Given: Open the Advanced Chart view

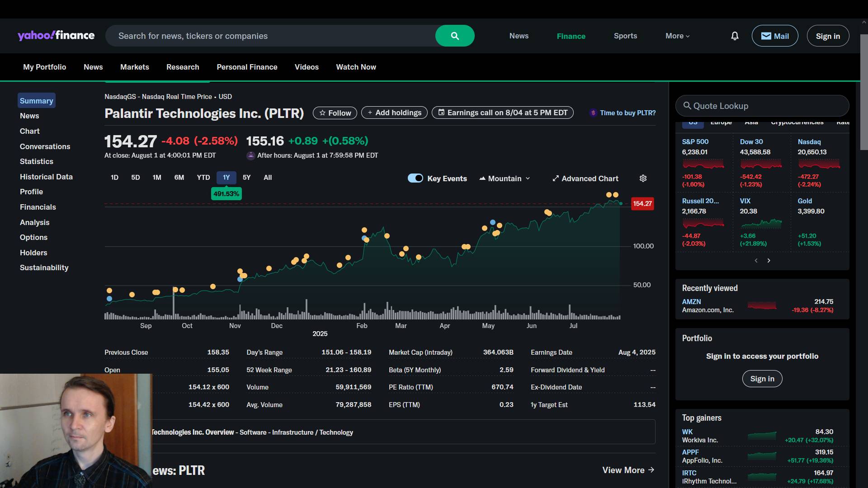Looking at the screenshot, I should [x=585, y=178].
